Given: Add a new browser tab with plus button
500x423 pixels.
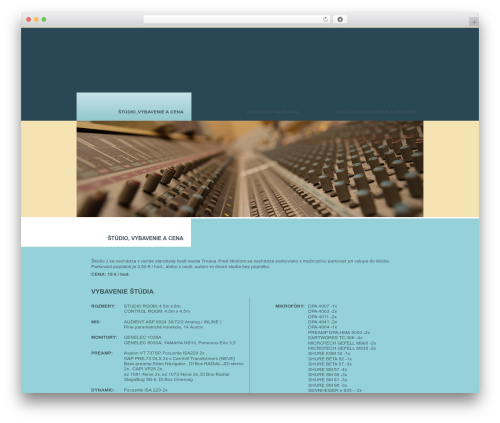Looking at the screenshot, I should click(474, 22).
